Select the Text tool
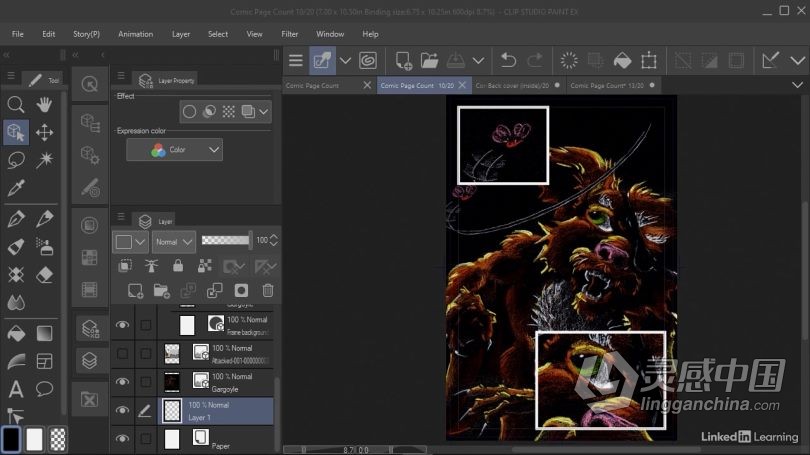This screenshot has width=810, height=455. click(16, 389)
